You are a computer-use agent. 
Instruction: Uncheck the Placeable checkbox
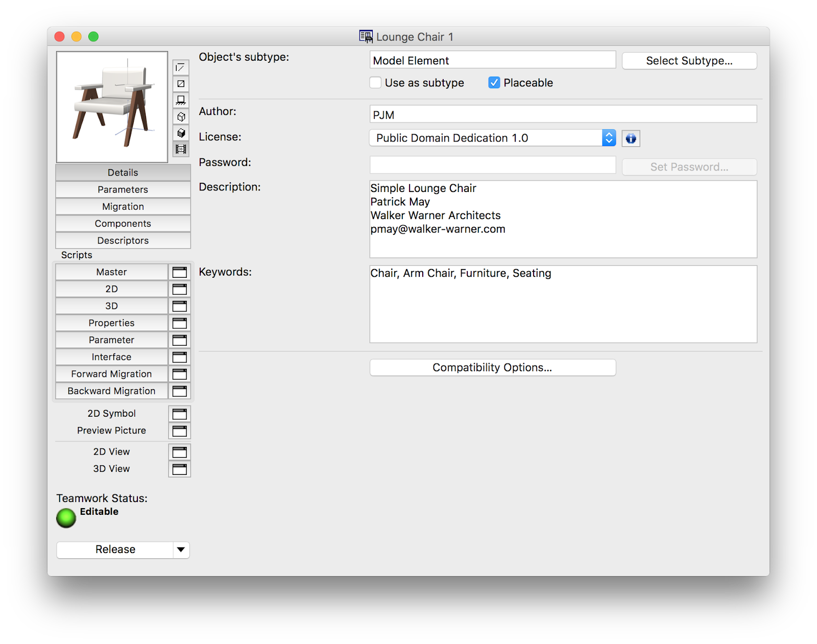pos(494,83)
